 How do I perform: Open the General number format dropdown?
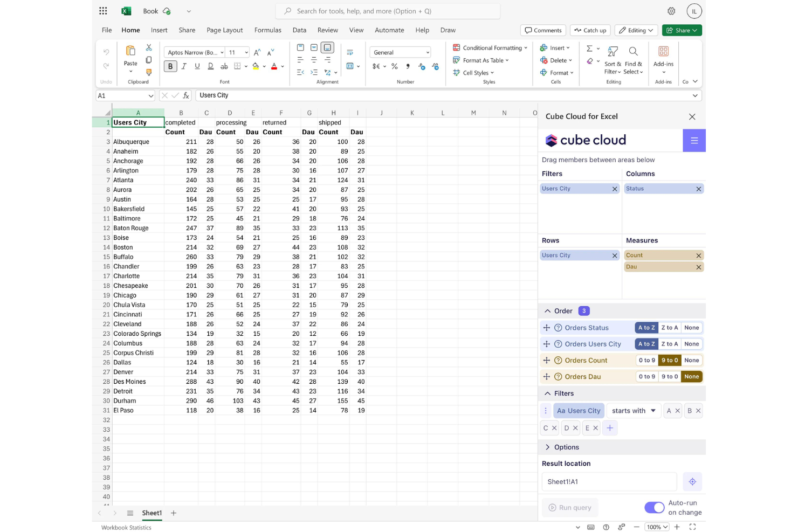[x=400, y=52]
